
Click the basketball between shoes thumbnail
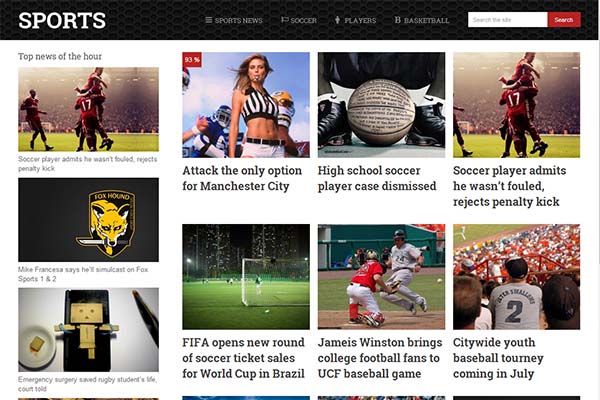click(x=381, y=105)
